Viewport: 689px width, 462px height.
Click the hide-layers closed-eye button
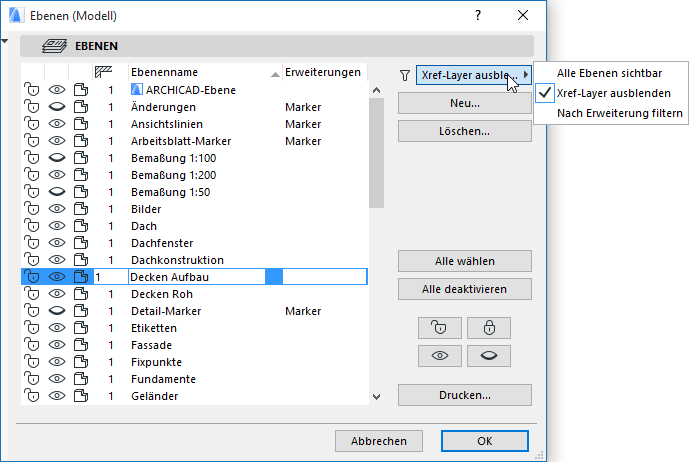489,355
